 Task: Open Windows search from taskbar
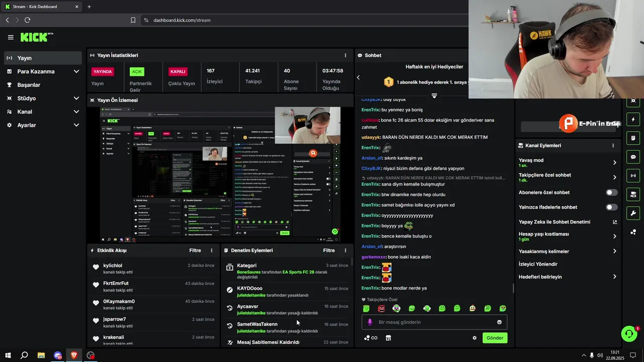coord(24,355)
